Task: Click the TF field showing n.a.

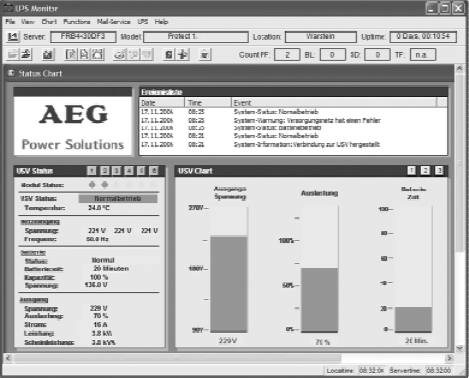Action: click(x=423, y=55)
